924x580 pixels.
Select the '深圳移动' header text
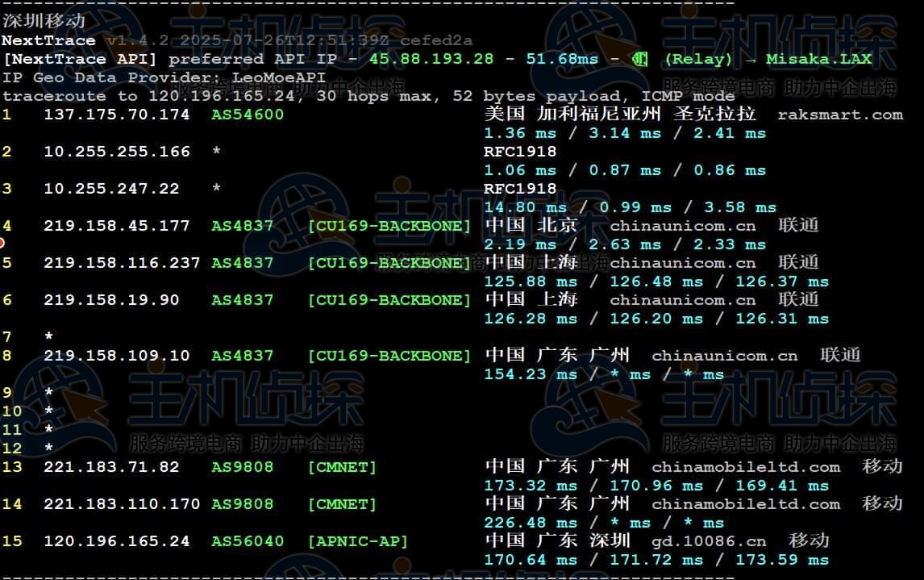44,21
